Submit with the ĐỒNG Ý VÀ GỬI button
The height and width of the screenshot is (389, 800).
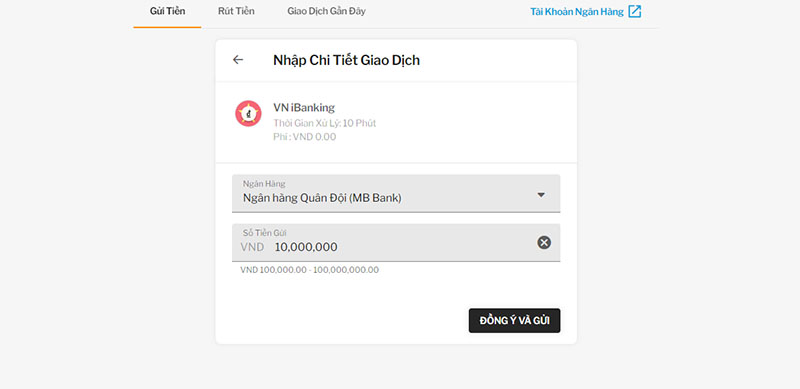[x=514, y=321]
